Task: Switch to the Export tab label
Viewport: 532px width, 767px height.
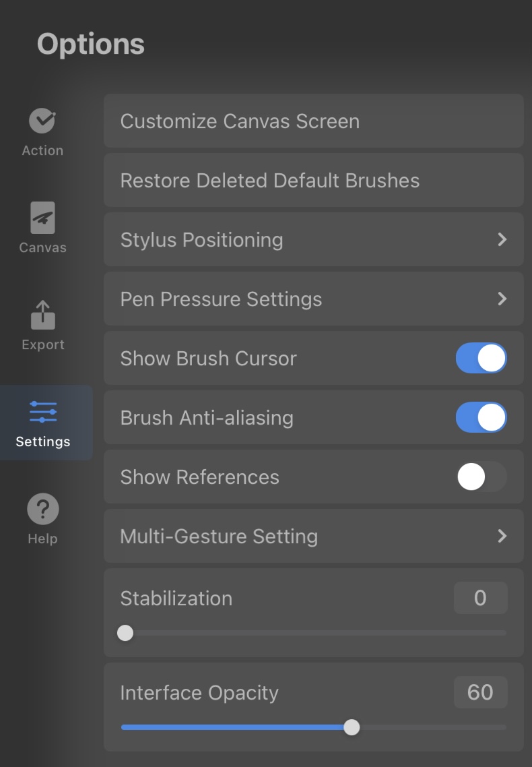Action: coord(43,344)
